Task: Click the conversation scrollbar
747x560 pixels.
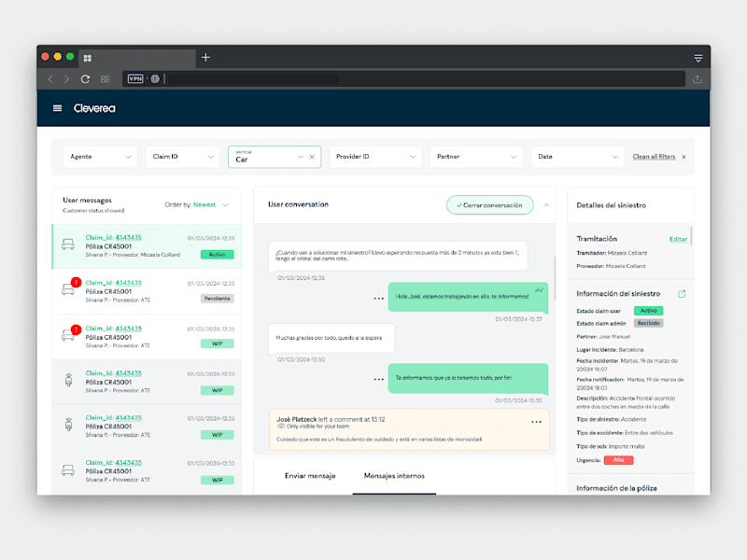Action: coord(555,278)
